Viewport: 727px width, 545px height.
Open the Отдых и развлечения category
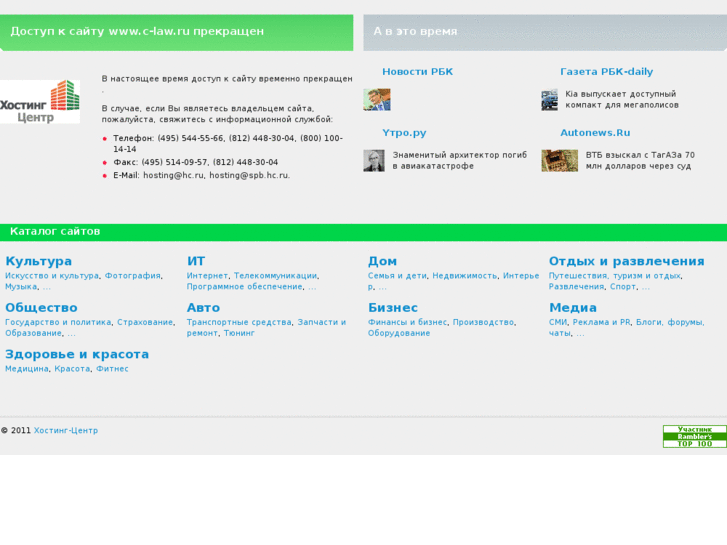coord(627,261)
